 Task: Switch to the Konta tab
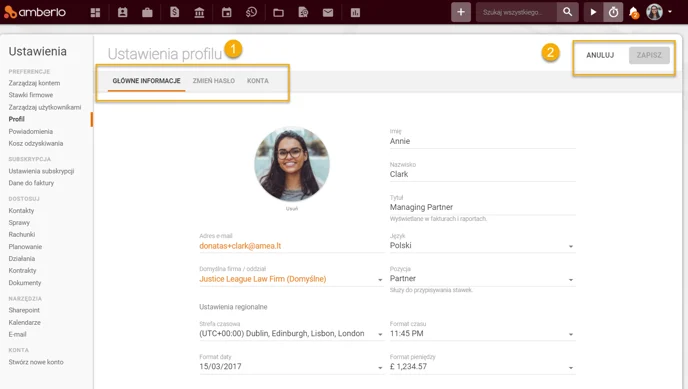(x=258, y=81)
